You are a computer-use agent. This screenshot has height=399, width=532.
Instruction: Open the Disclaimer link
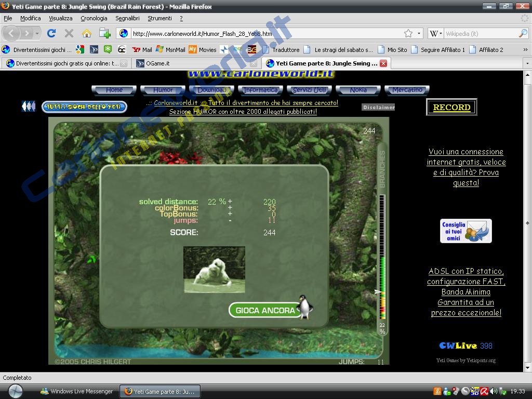(378, 107)
